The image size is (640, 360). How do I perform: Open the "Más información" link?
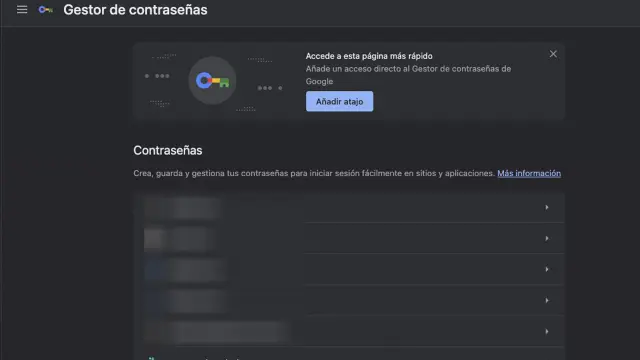coord(529,173)
